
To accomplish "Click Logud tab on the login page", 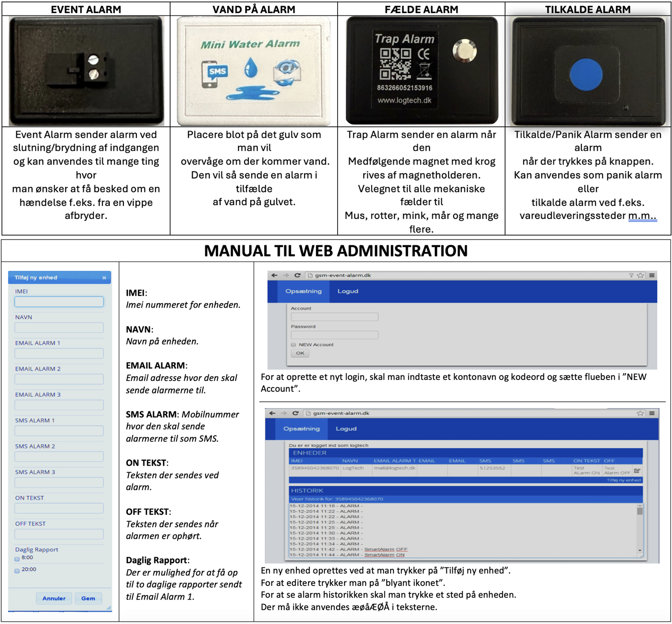I will [x=348, y=291].
